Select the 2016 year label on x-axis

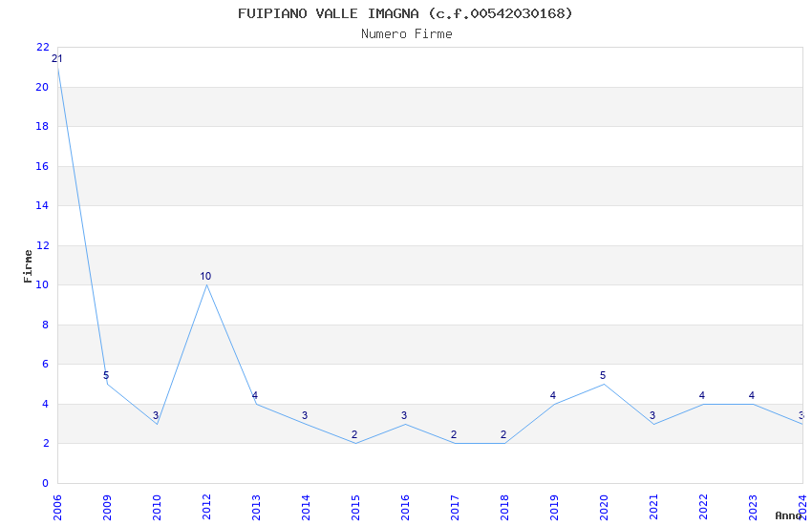click(x=405, y=508)
